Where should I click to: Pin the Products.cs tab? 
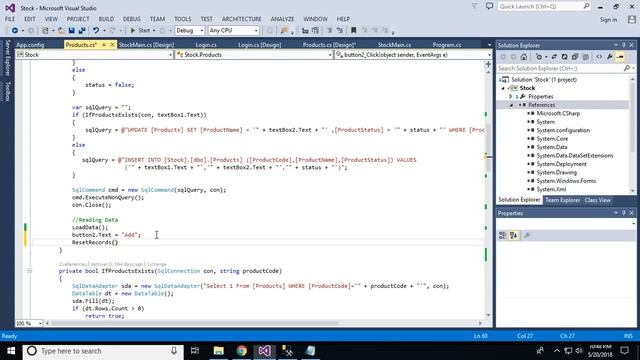pos(104,44)
